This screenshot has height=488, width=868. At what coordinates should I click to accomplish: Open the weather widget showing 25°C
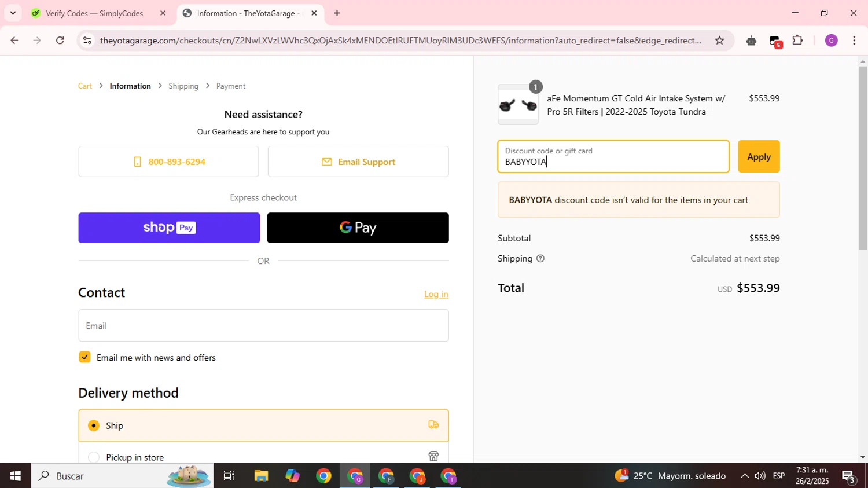670,476
